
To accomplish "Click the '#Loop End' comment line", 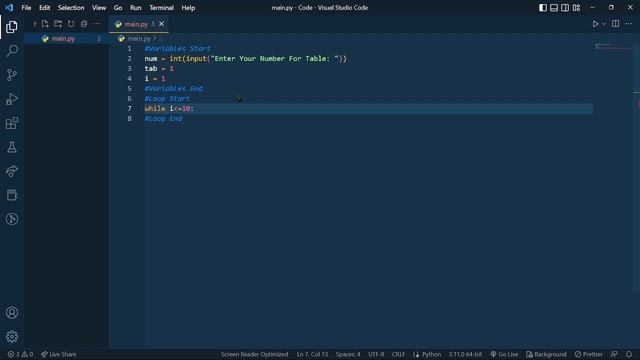I will (163, 119).
